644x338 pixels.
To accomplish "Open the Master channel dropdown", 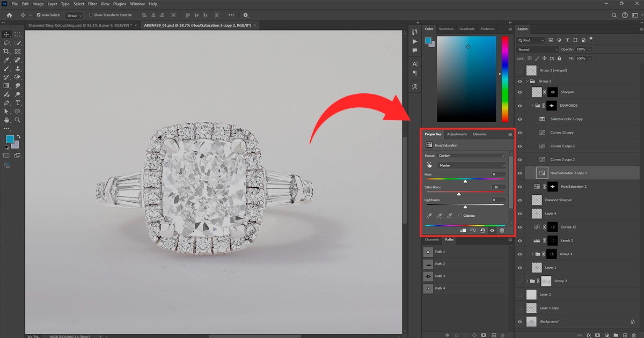I will (x=472, y=165).
